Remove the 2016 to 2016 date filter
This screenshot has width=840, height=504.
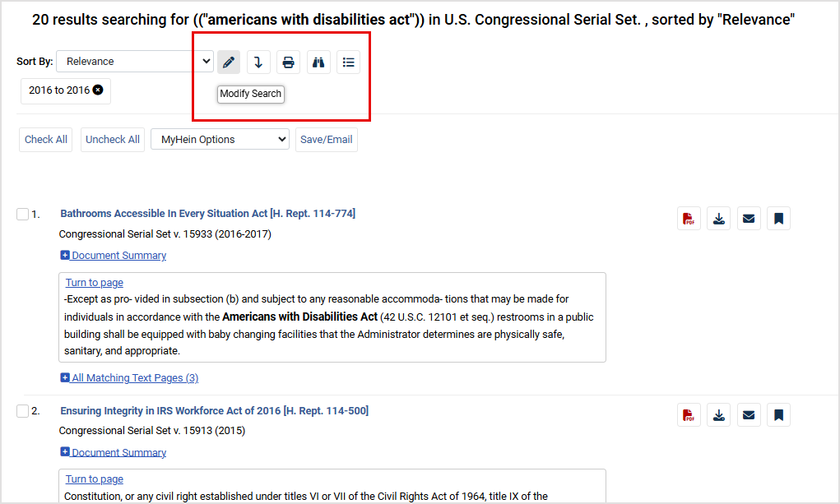(98, 90)
